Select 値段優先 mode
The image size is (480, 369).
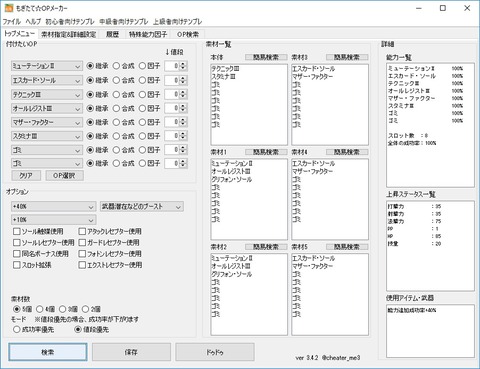[x=92, y=330]
